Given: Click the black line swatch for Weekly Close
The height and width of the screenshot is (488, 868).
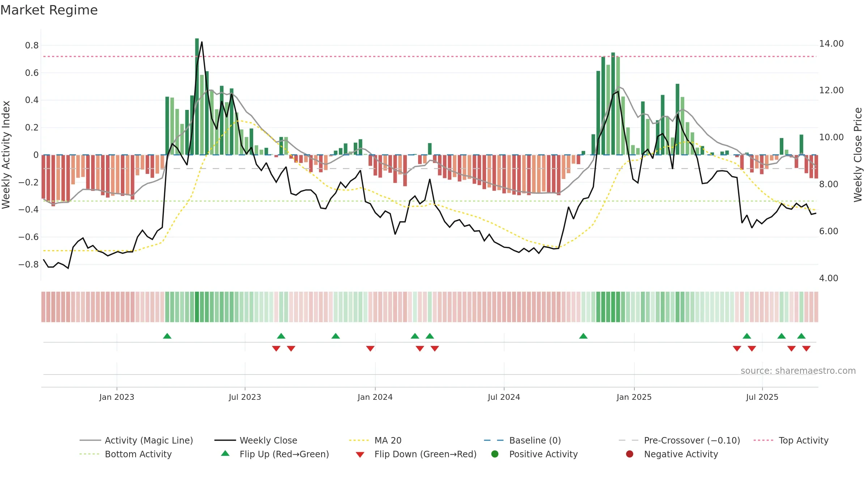Looking at the screenshot, I should coord(225,440).
